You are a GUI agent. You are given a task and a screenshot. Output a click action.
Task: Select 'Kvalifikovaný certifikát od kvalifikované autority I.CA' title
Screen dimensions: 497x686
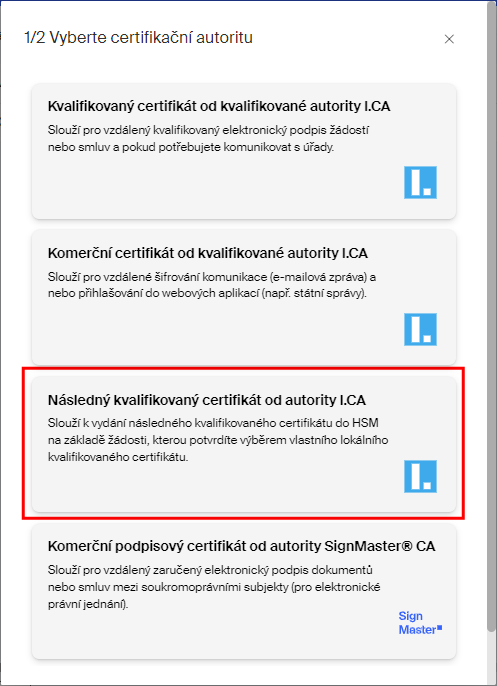[x=219, y=106]
